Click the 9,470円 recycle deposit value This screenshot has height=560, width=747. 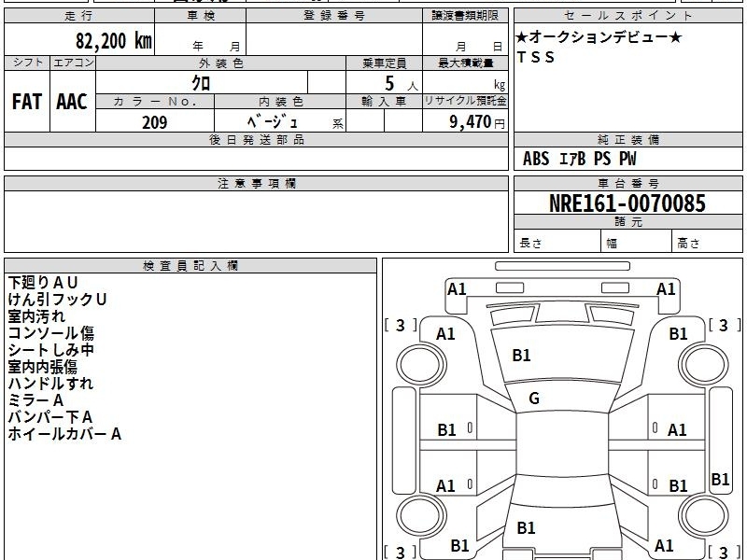click(x=477, y=122)
